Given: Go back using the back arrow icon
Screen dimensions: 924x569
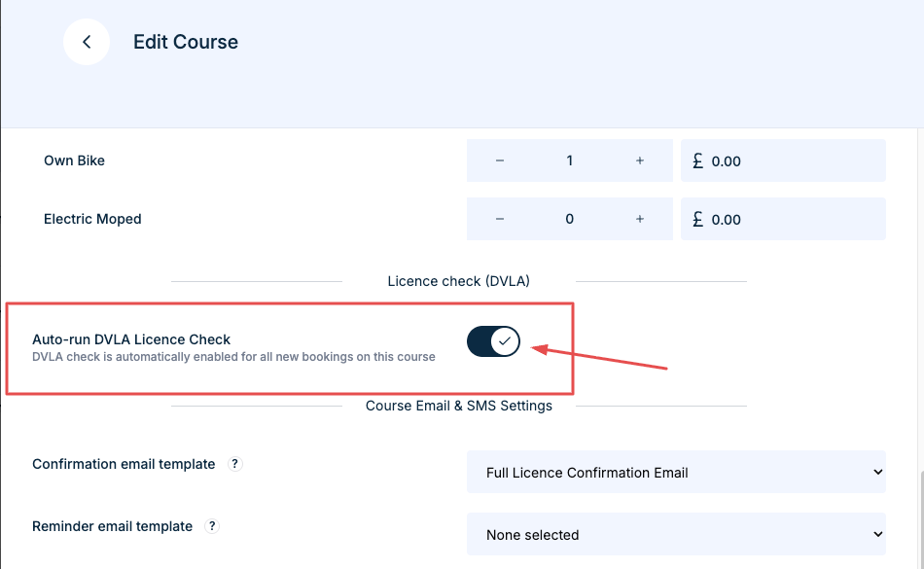Looking at the screenshot, I should click(x=87, y=42).
